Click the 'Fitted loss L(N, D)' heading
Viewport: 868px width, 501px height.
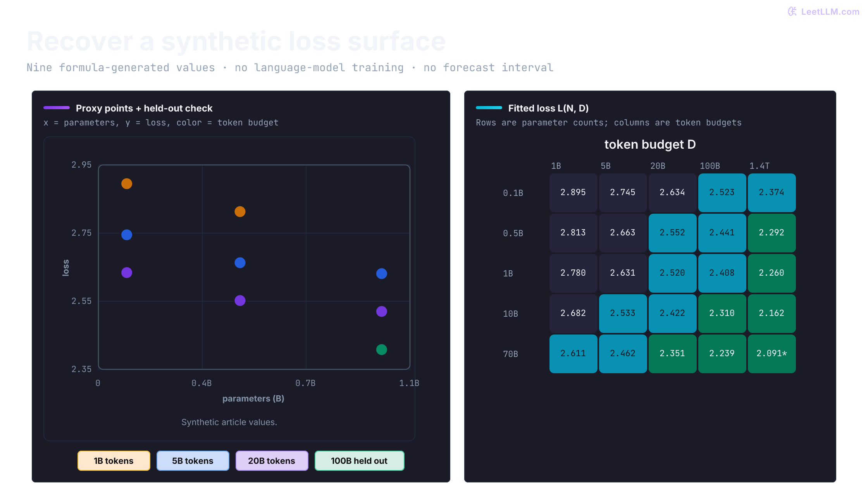coord(548,108)
